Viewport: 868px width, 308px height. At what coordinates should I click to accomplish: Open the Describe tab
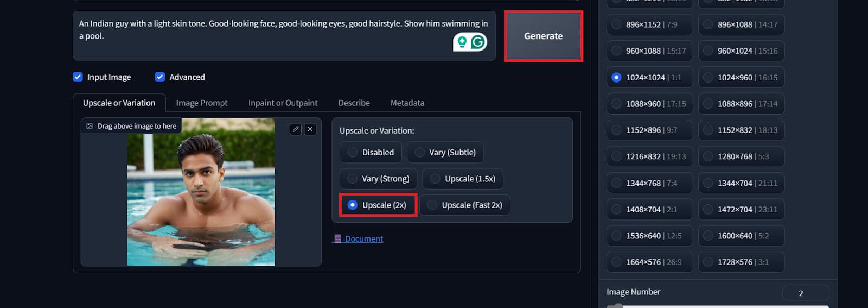pos(354,103)
